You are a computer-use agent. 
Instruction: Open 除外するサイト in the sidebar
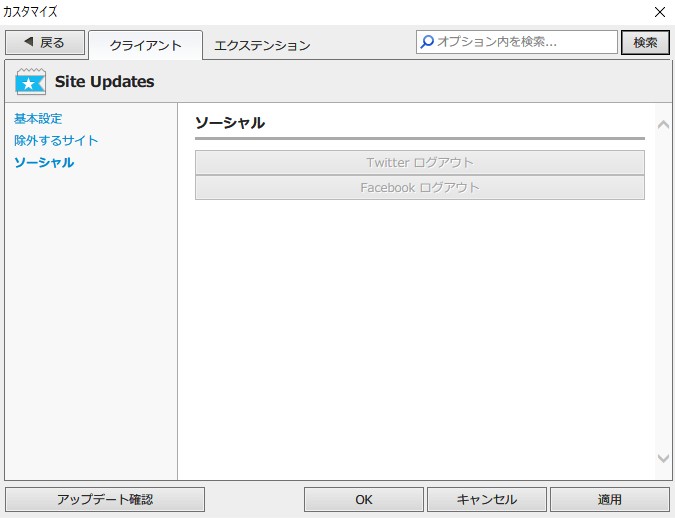click(x=56, y=140)
